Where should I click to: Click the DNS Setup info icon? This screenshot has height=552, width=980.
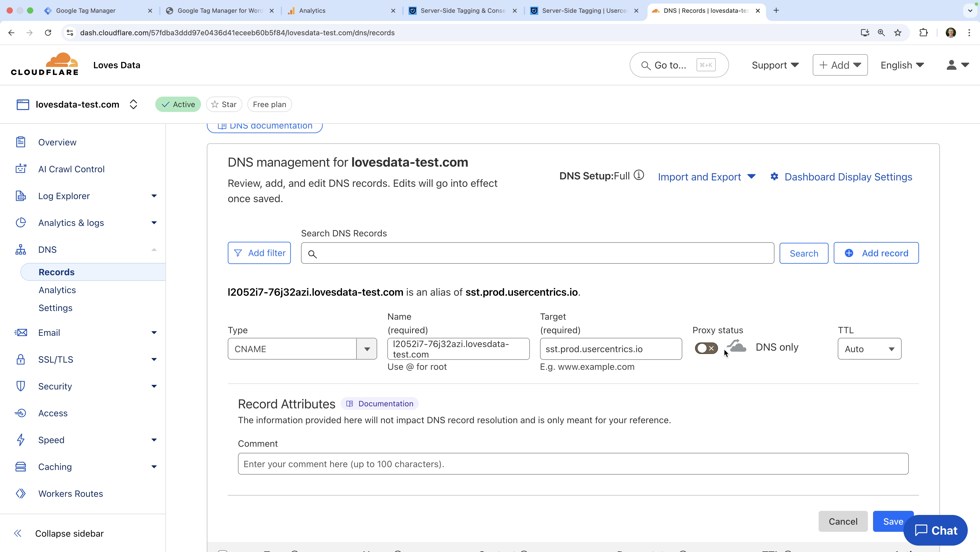click(639, 175)
